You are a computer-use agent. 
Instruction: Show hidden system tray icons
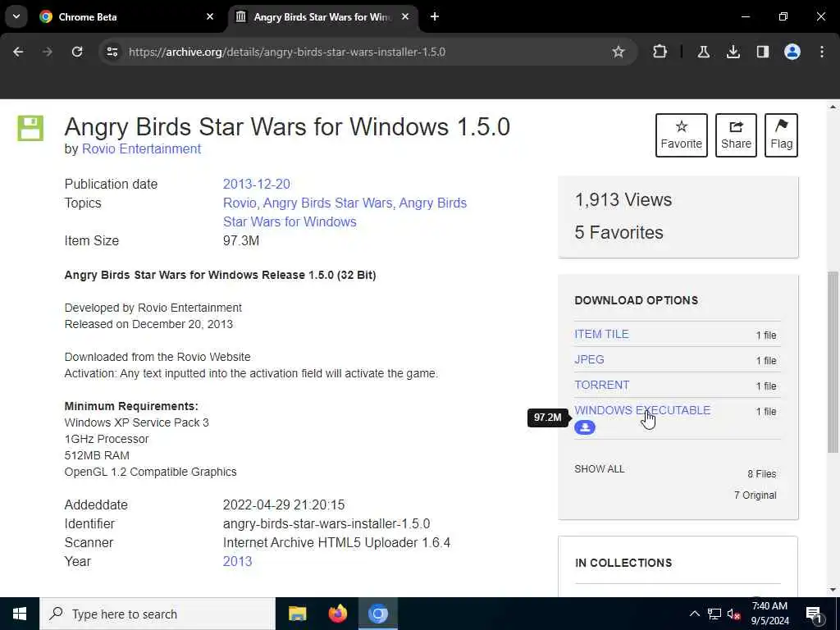[x=694, y=614]
